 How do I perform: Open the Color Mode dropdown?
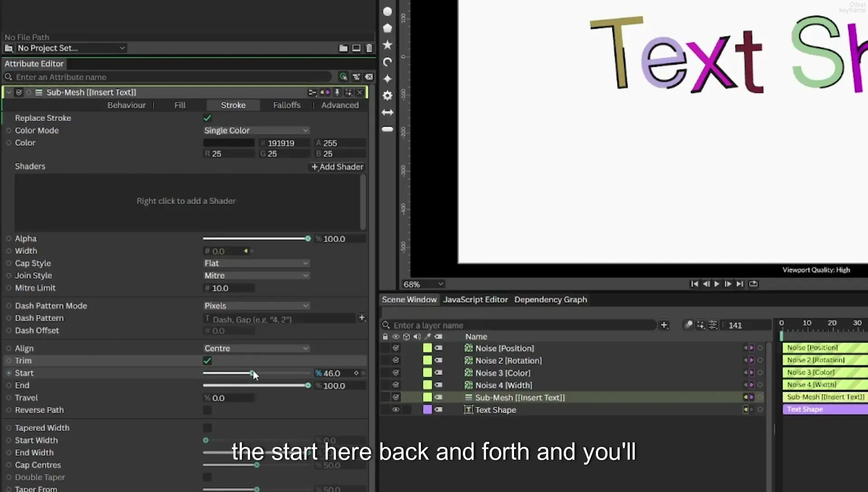click(x=256, y=130)
